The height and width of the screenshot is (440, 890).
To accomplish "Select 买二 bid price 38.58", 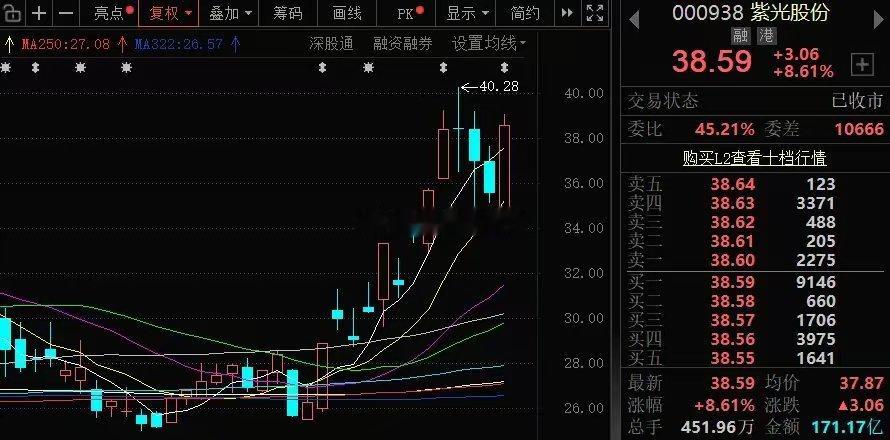I will click(x=733, y=301).
